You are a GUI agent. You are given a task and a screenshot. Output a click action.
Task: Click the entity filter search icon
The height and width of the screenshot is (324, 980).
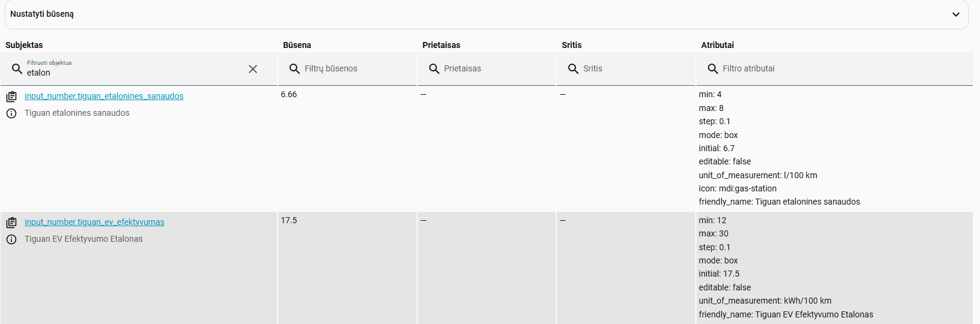17,68
